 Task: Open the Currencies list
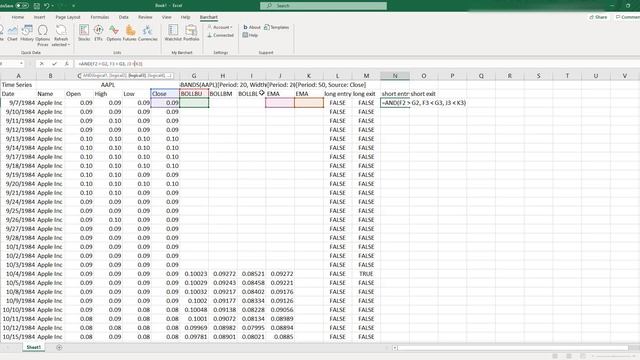(147, 33)
